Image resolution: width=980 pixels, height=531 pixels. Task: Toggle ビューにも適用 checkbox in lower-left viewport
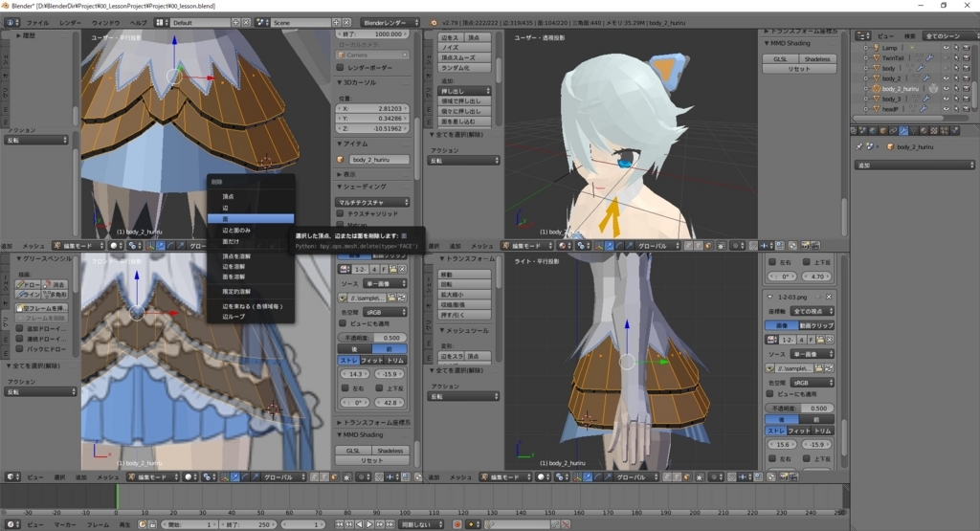pyautogui.click(x=343, y=323)
